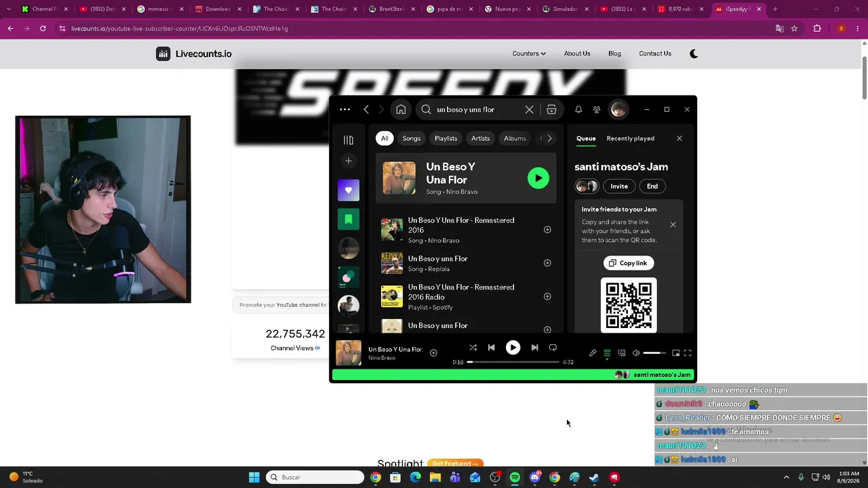The width and height of the screenshot is (868, 488).
Task: Add Un Beso Y Una Flor Remastered 2016 song
Action: 547,229
